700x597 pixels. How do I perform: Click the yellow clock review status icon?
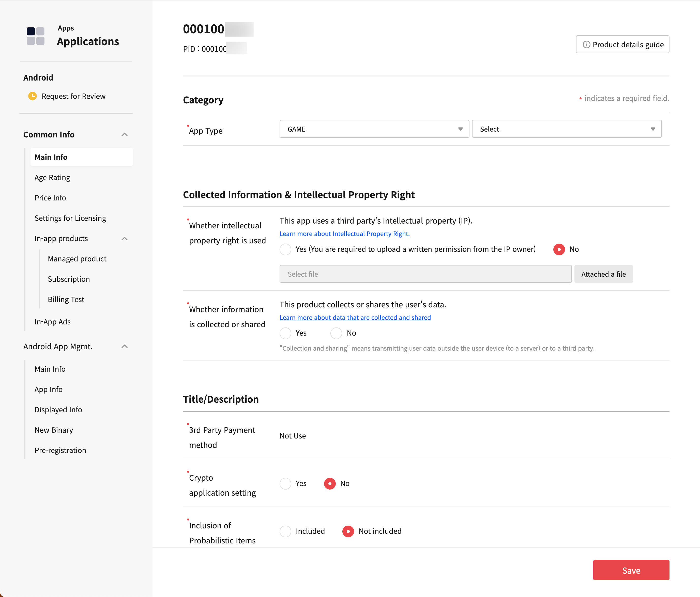[33, 96]
